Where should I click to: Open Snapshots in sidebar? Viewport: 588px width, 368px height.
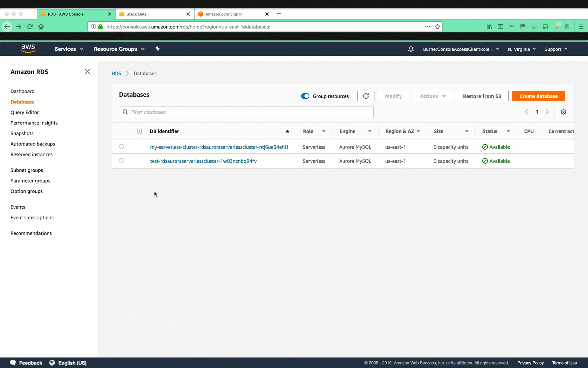coord(22,133)
